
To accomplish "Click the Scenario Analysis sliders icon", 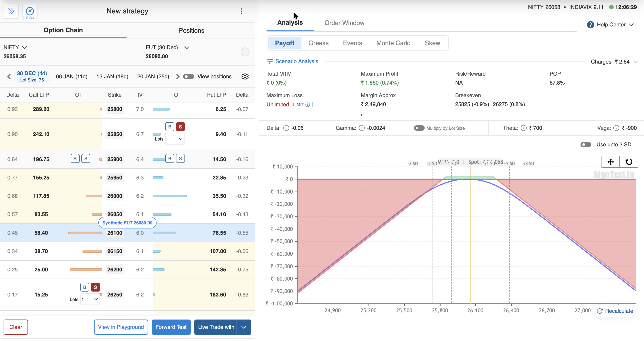I will click(270, 61).
